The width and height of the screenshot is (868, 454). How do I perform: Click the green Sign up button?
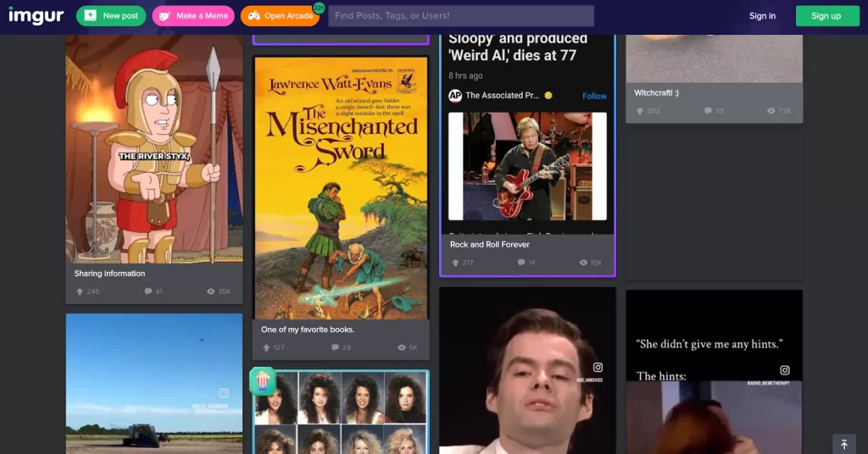[x=826, y=16]
